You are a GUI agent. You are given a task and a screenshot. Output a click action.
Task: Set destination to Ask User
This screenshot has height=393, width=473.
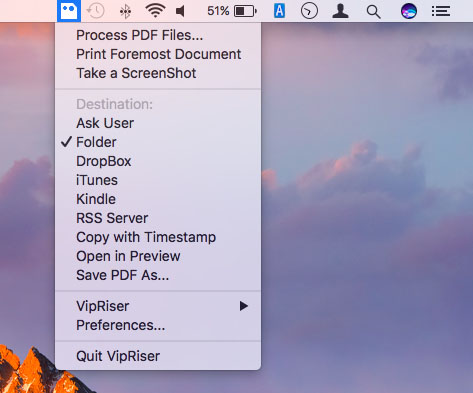[x=158, y=123]
